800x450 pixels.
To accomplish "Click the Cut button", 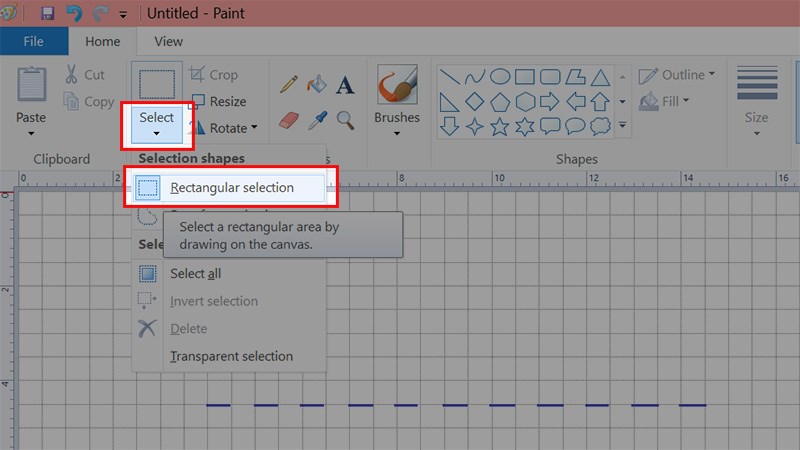I will pos(85,74).
